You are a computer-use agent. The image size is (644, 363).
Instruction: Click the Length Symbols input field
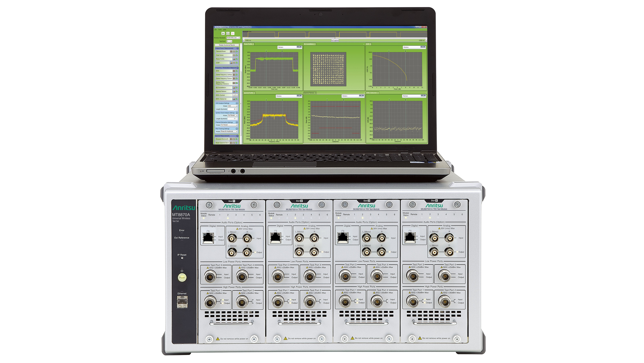(232, 109)
